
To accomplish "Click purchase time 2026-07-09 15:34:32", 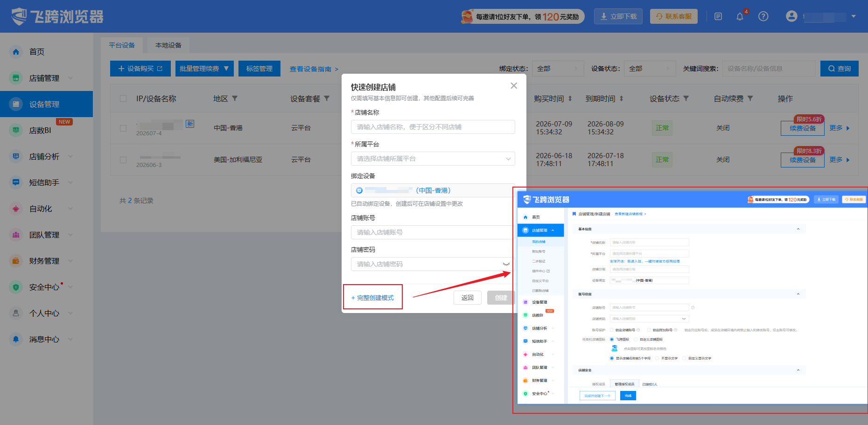I will tap(554, 128).
